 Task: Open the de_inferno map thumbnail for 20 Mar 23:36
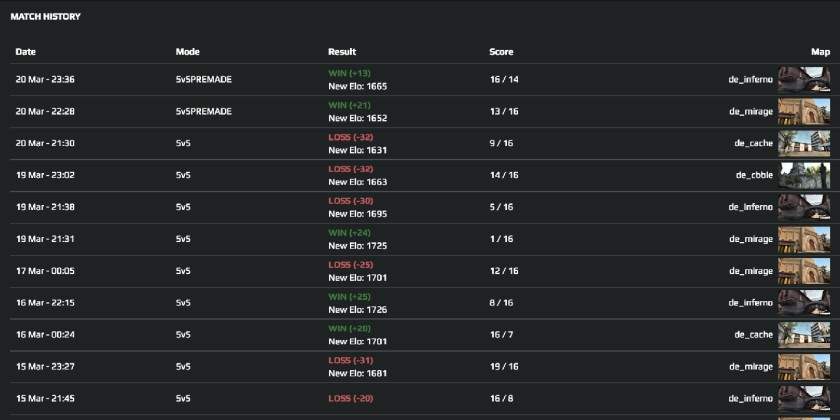[x=804, y=80]
